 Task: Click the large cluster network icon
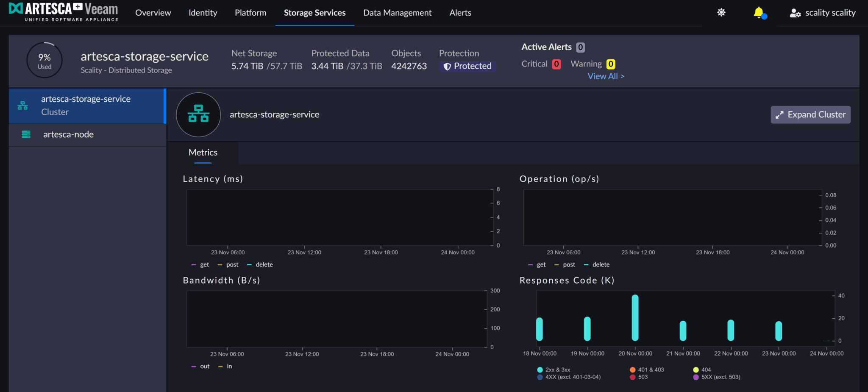pyautogui.click(x=198, y=114)
